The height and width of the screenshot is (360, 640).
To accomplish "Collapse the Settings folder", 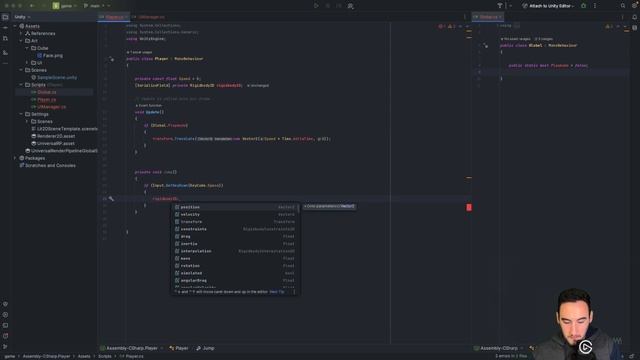I will (21, 114).
